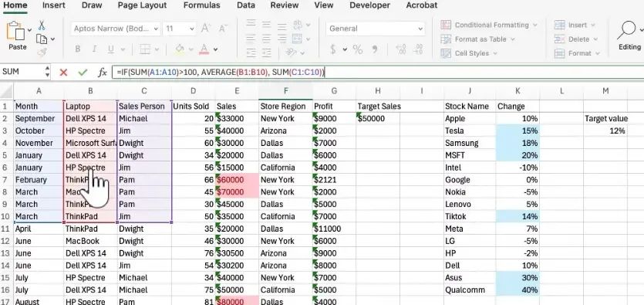Click the red font color swatch
Image resolution: width=644 pixels, height=305 pixels.
click(x=204, y=49)
